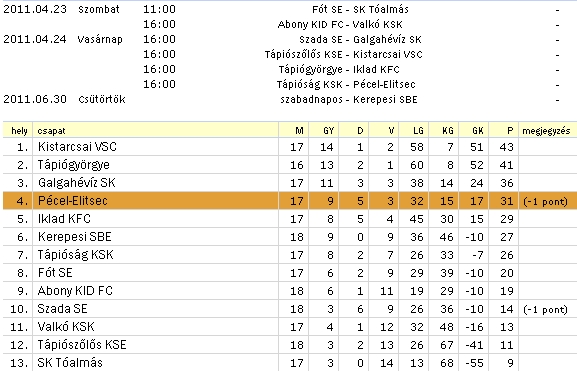Click the Kistarcsai VSC team name
This screenshot has width=577, height=371.
pyautogui.click(x=77, y=147)
